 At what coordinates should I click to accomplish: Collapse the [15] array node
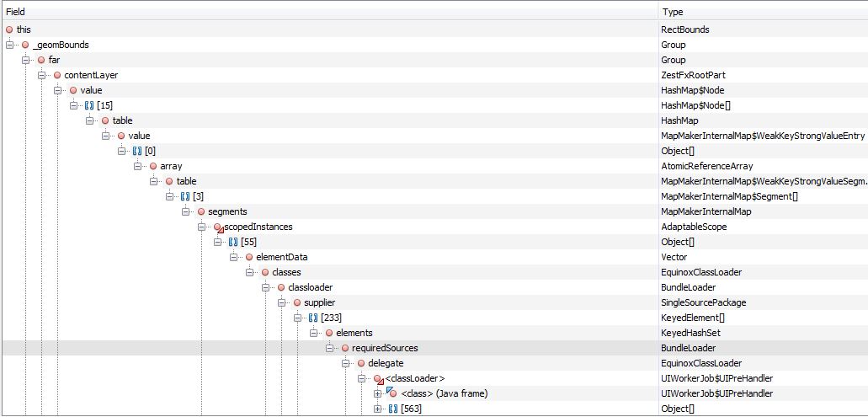tap(73, 105)
